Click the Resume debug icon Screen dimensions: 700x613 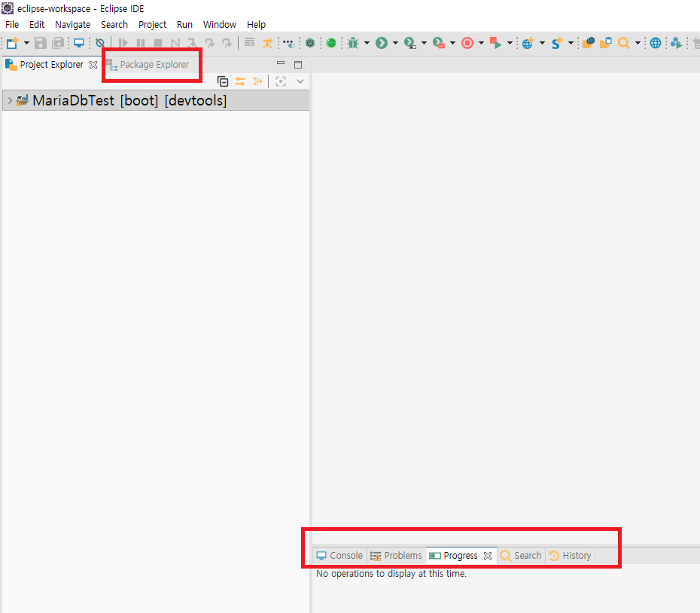123,43
